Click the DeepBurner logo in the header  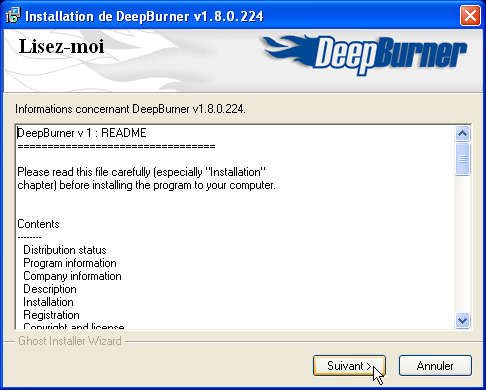click(365, 55)
